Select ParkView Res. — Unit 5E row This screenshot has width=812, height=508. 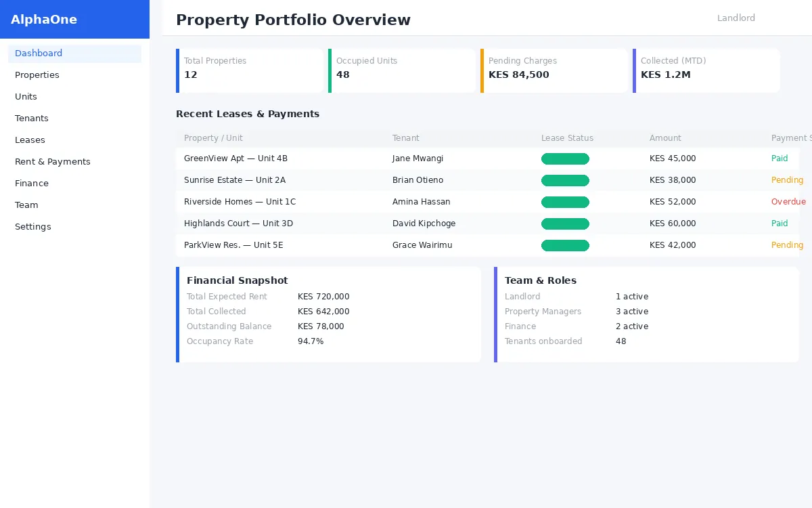click(x=487, y=245)
